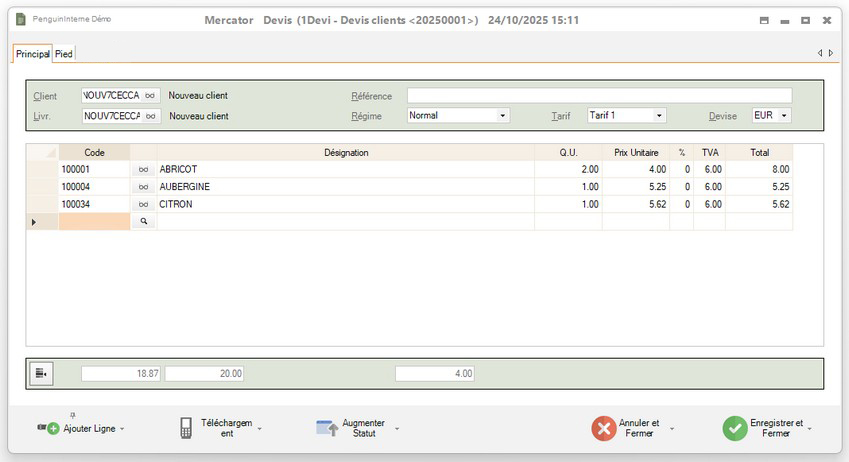Click the green Enregistrer et Fermer checkmark
This screenshot has width=849, height=462.
(x=735, y=428)
